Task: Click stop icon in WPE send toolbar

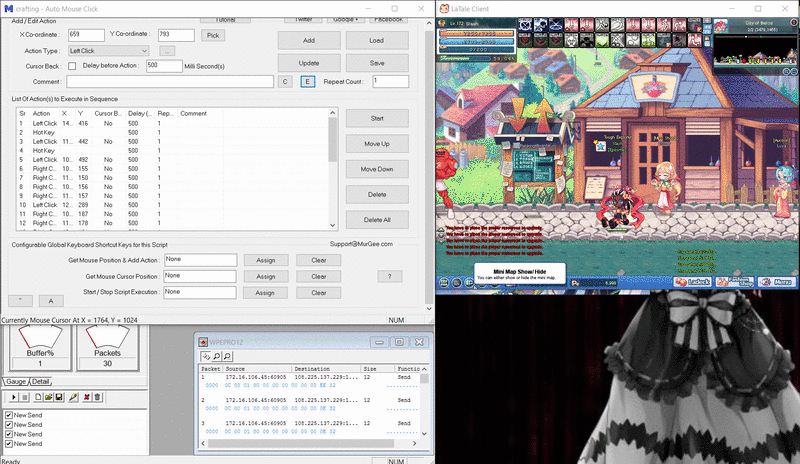Action: click(x=25, y=397)
